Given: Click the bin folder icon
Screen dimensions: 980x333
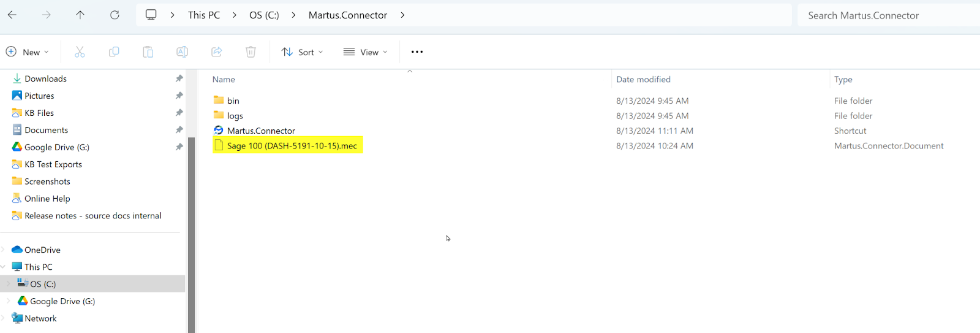Looking at the screenshot, I should (219, 100).
